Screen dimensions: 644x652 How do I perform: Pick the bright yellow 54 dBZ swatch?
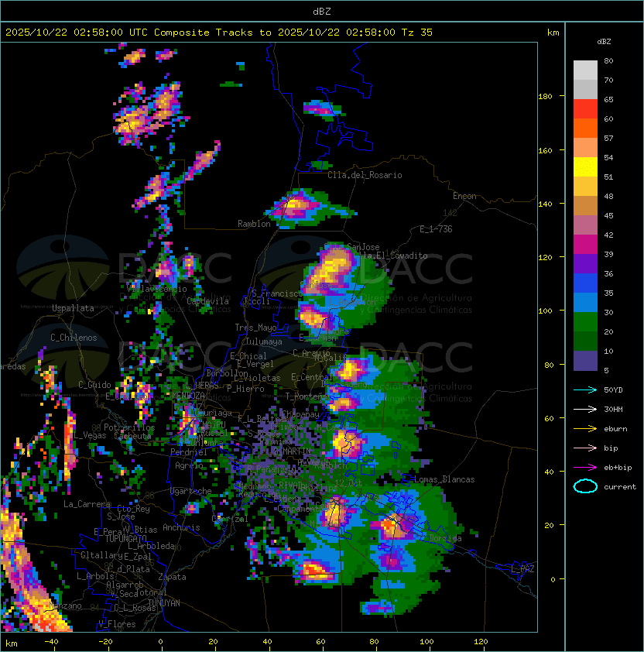(585, 166)
